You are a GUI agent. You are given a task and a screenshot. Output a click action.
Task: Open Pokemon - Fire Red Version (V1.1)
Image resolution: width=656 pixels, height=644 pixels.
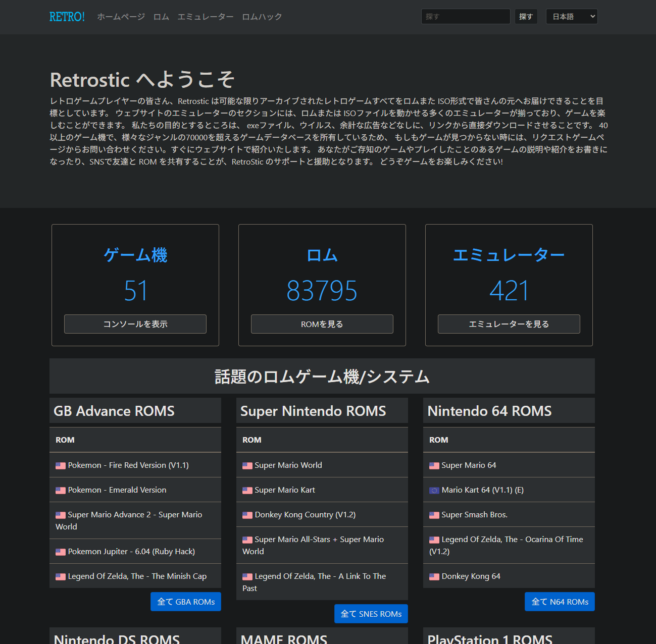[128, 465]
